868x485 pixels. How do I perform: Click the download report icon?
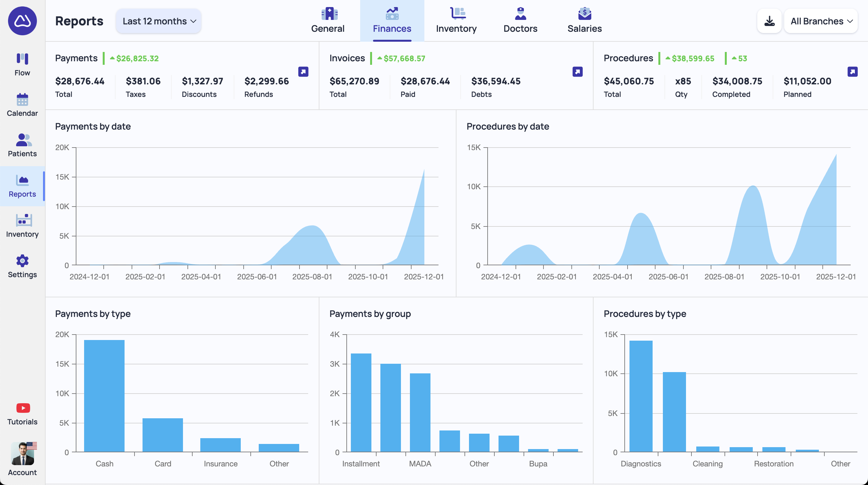pyautogui.click(x=769, y=21)
